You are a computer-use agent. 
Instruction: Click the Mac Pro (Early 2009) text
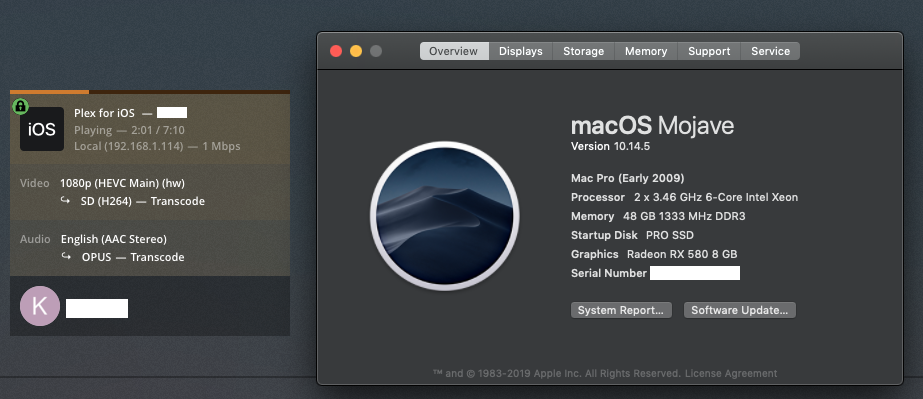[x=627, y=178]
